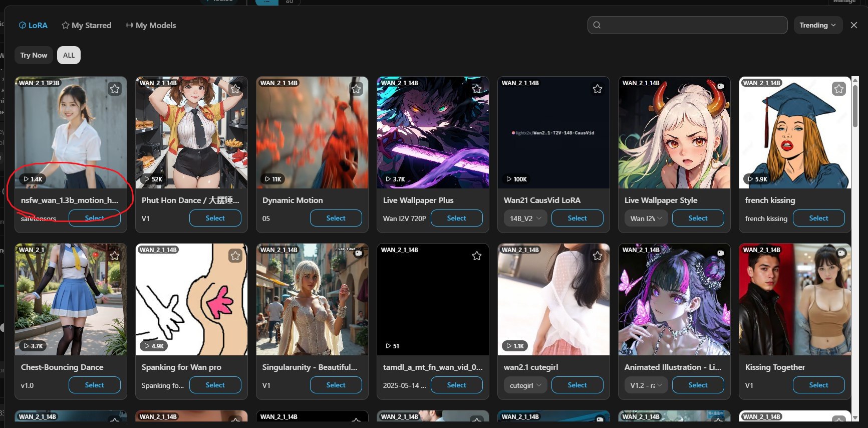Click the title "Wan21 CausVid LoRA"
Viewport: 868px width, 428px height.
pos(542,200)
